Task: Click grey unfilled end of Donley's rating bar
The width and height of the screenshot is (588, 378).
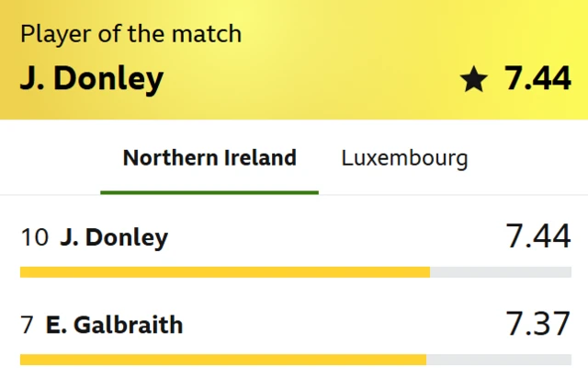Action: click(x=501, y=272)
